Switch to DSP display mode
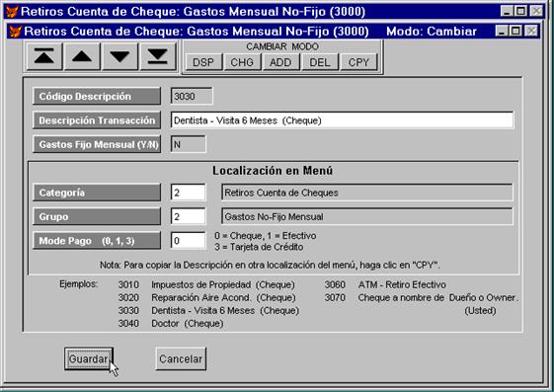The height and width of the screenshot is (392, 554). pos(203,62)
